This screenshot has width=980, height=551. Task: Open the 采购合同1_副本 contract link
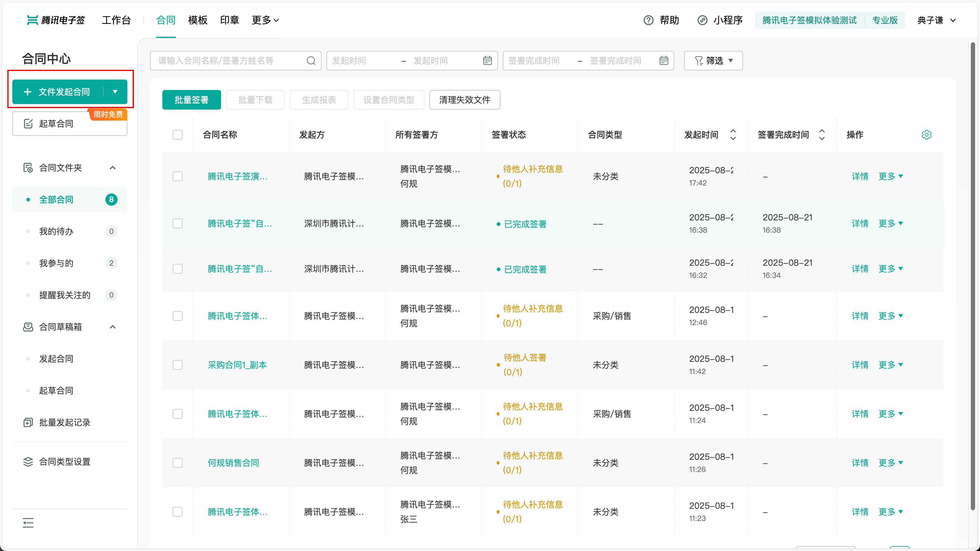(237, 365)
